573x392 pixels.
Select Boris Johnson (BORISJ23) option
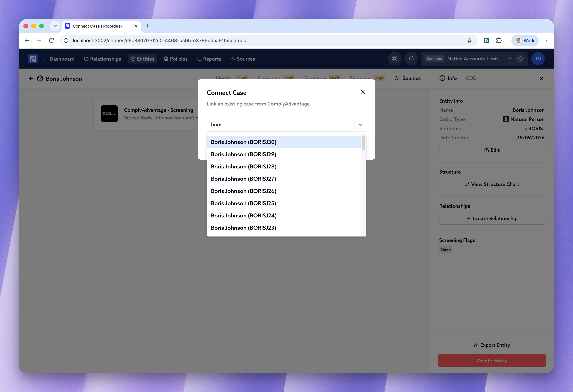pyautogui.click(x=284, y=228)
